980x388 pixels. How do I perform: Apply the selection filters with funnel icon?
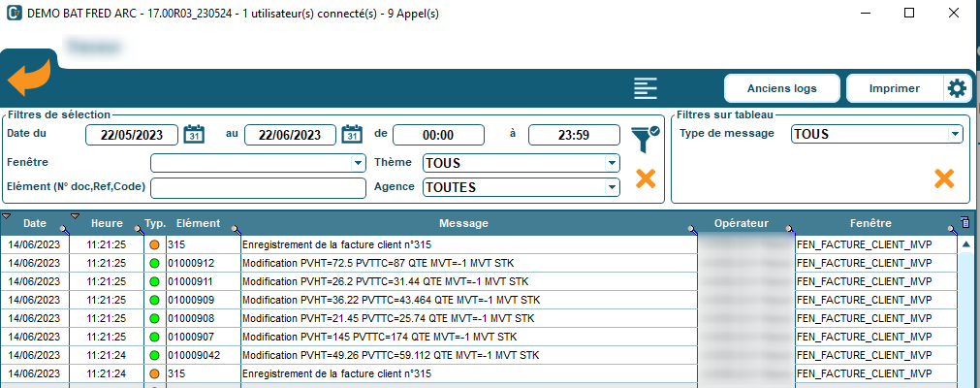pos(643,138)
